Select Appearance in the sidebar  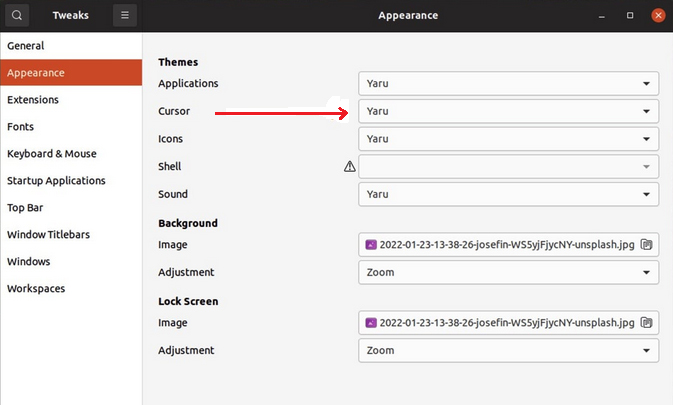click(x=71, y=73)
